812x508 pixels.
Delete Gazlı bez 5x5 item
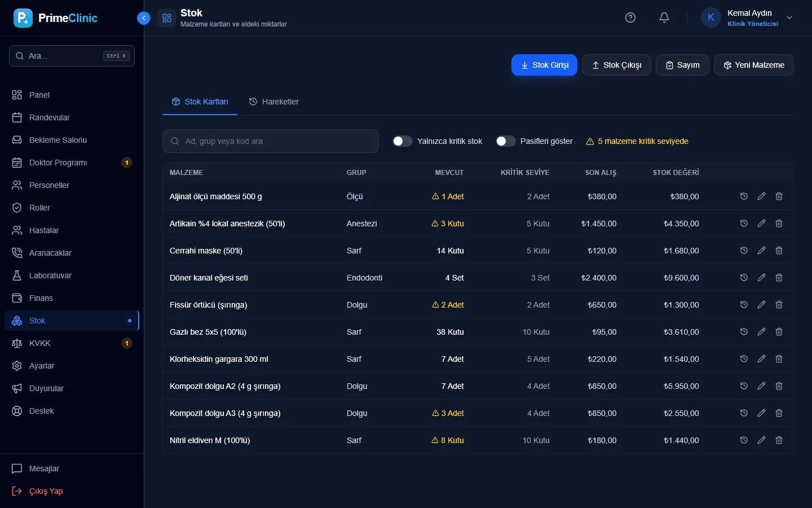[779, 332]
